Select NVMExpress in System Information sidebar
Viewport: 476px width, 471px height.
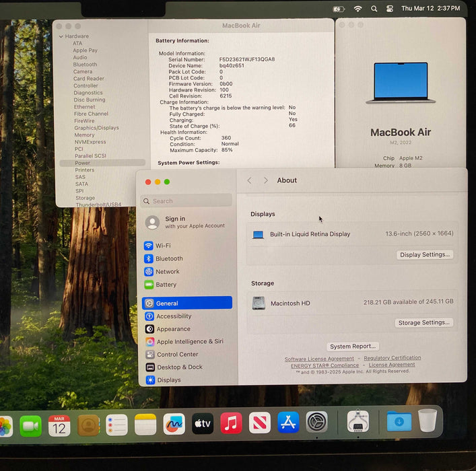pos(90,142)
